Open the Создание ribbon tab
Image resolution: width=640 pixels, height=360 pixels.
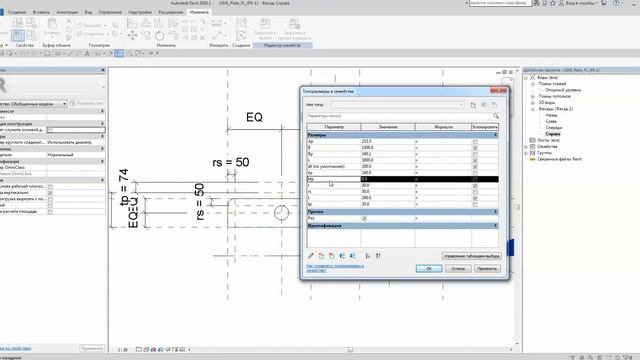point(17,12)
